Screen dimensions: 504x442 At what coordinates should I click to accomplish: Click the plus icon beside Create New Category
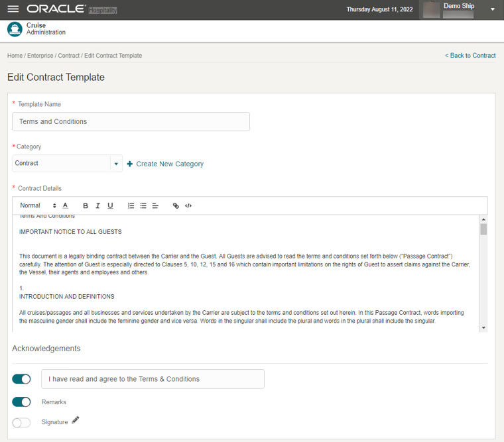pyautogui.click(x=130, y=164)
